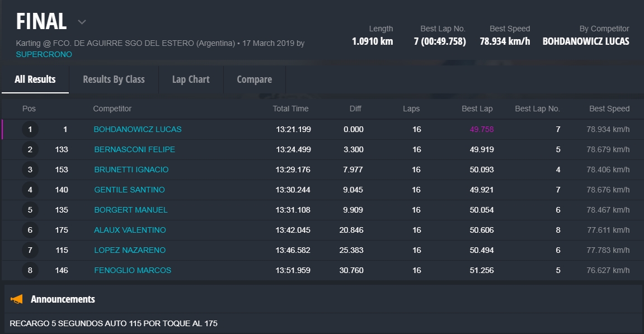644x334 pixels.
Task: Select ALAUX VALENTINO competitor link
Action: [x=130, y=230]
